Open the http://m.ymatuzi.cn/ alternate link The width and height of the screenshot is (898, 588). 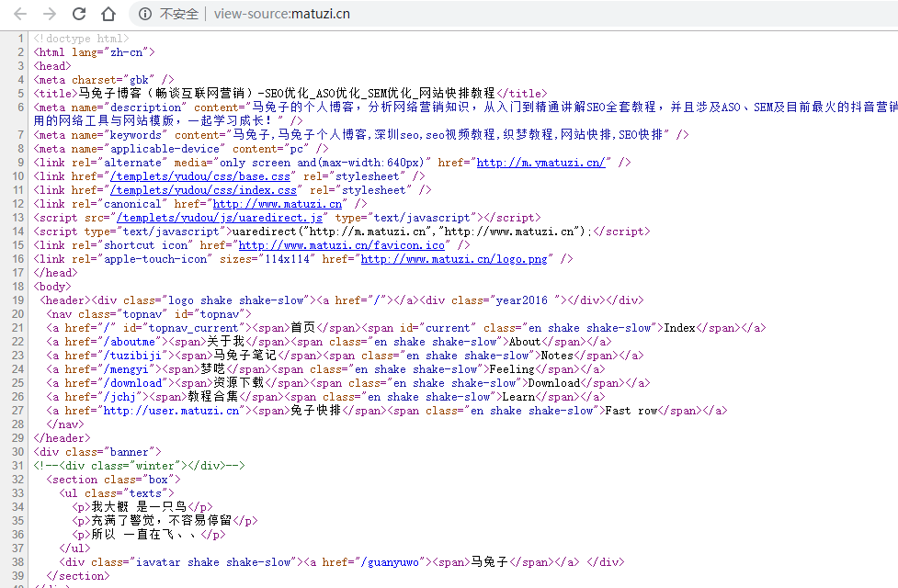click(540, 163)
